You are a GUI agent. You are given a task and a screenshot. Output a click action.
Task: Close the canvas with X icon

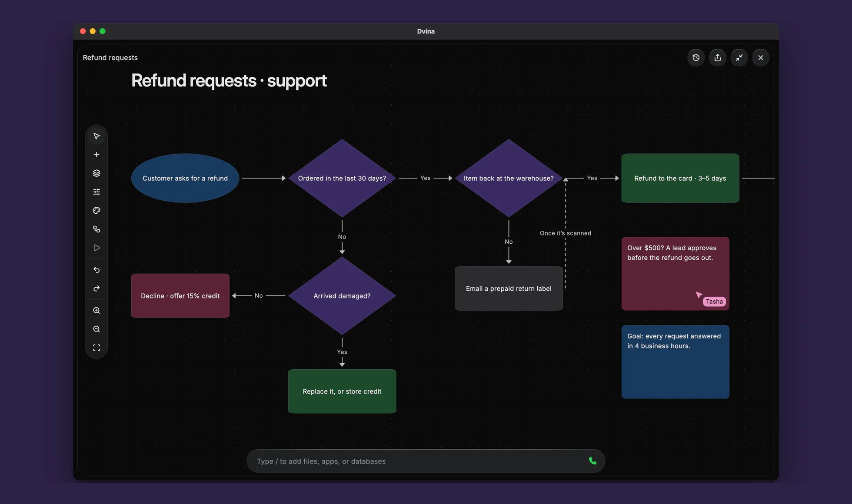tap(761, 57)
